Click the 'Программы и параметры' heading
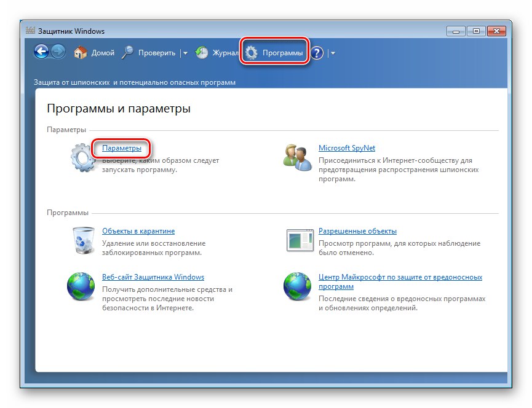 tap(119, 108)
